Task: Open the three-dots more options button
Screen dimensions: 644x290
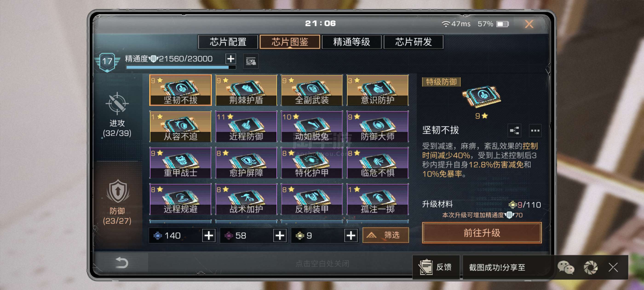Action: click(535, 130)
